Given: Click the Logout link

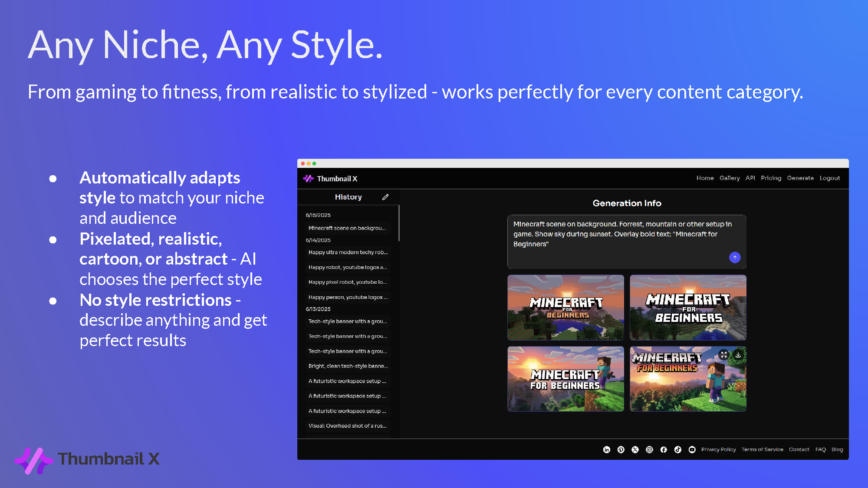Looking at the screenshot, I should [x=829, y=178].
